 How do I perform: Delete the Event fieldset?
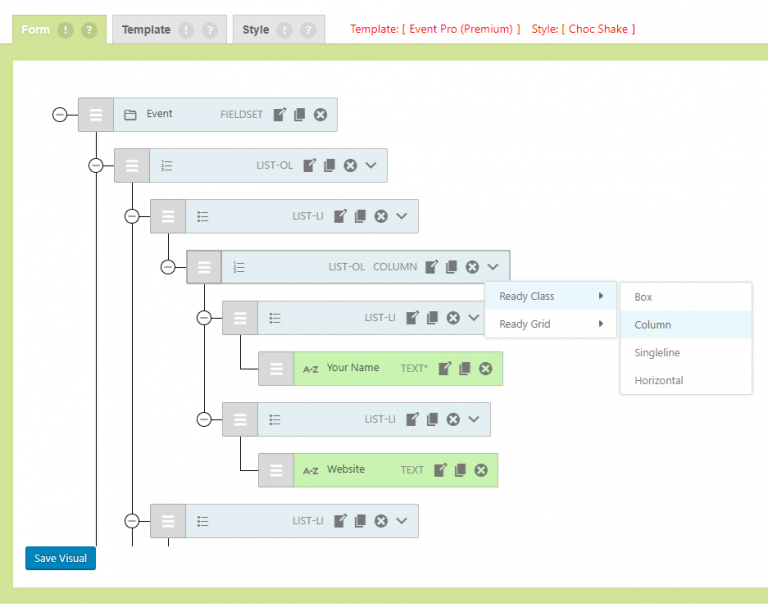320,115
